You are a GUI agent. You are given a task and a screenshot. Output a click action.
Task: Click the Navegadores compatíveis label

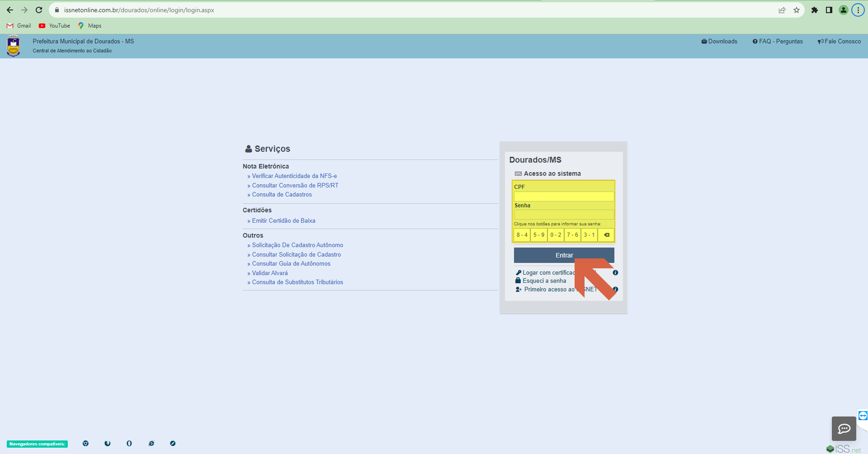click(37, 444)
